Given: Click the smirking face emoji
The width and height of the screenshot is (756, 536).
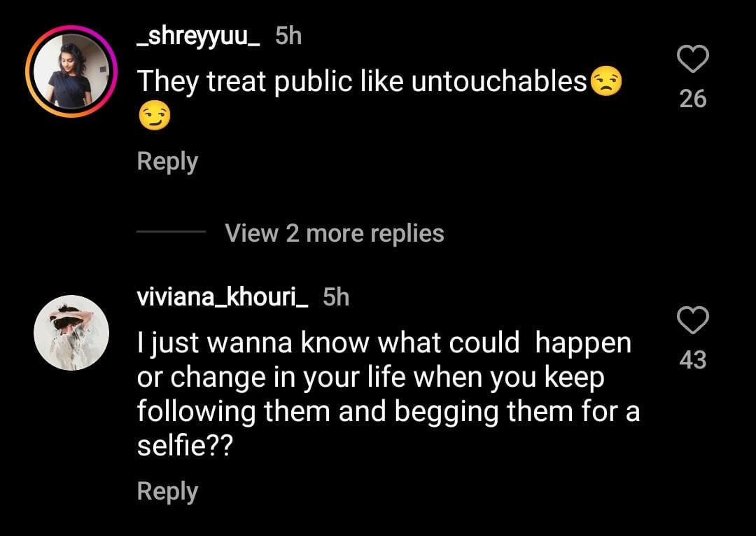Looking at the screenshot, I should tap(154, 117).
